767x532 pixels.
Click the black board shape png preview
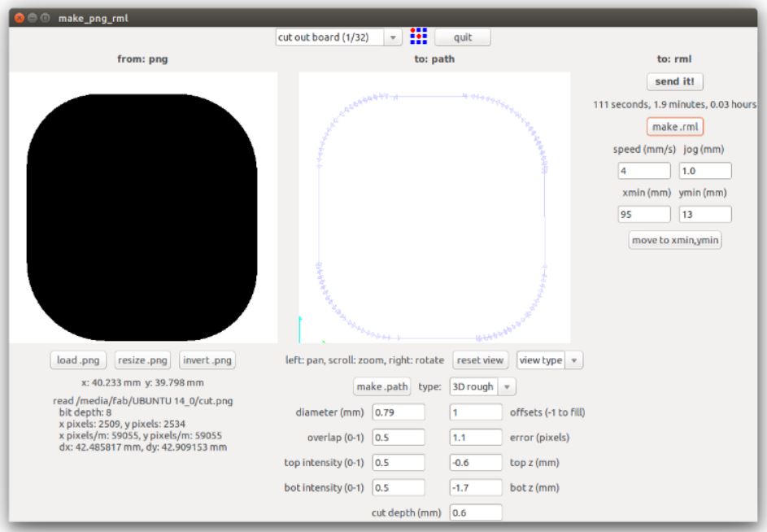coord(142,217)
